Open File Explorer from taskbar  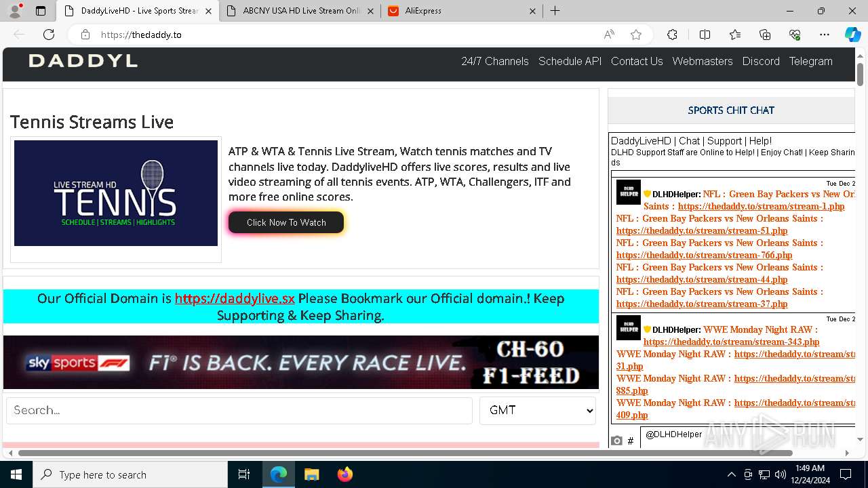(x=311, y=474)
